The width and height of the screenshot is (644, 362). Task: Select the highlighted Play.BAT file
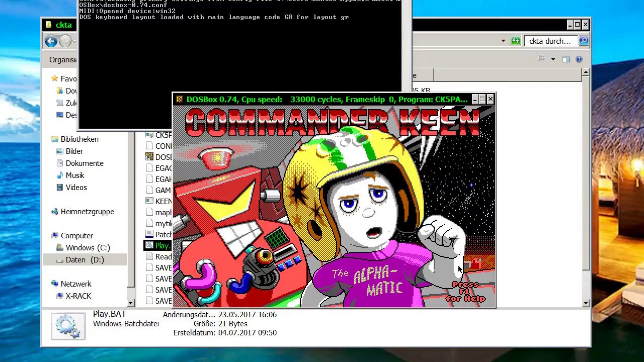(158, 245)
